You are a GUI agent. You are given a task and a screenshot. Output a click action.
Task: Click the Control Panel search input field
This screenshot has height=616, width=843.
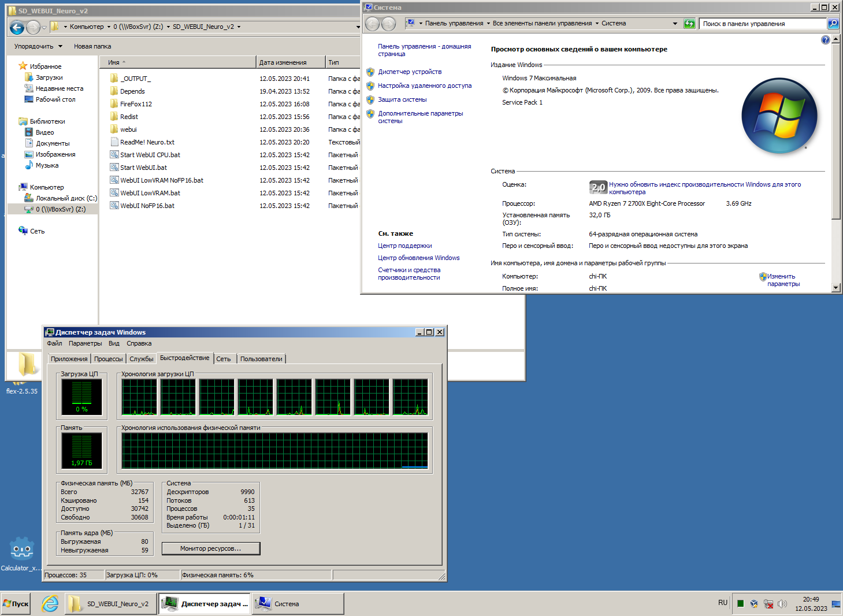[762, 24]
